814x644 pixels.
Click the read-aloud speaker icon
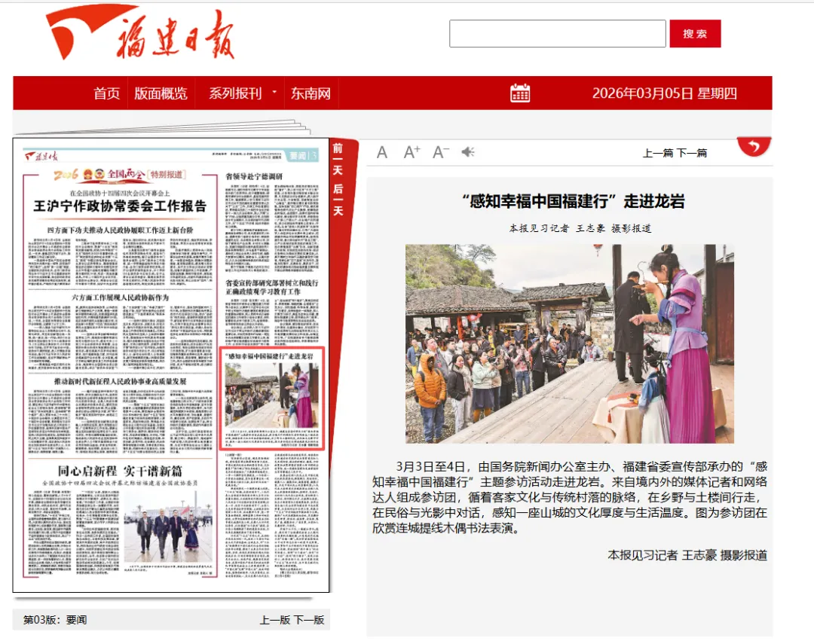467,151
